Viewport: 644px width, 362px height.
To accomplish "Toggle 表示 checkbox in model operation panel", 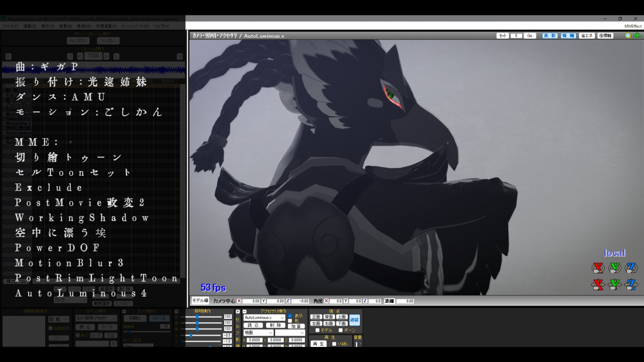I will point(77,335).
